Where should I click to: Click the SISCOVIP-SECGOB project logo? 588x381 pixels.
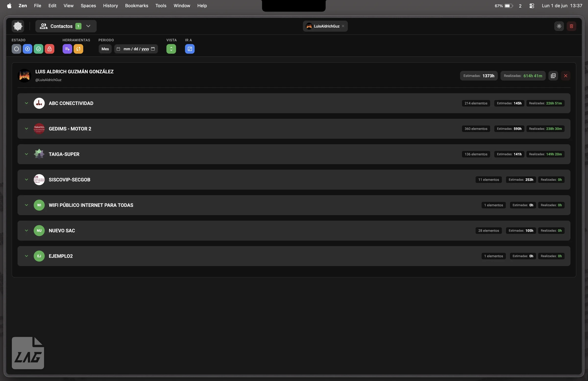pos(39,179)
